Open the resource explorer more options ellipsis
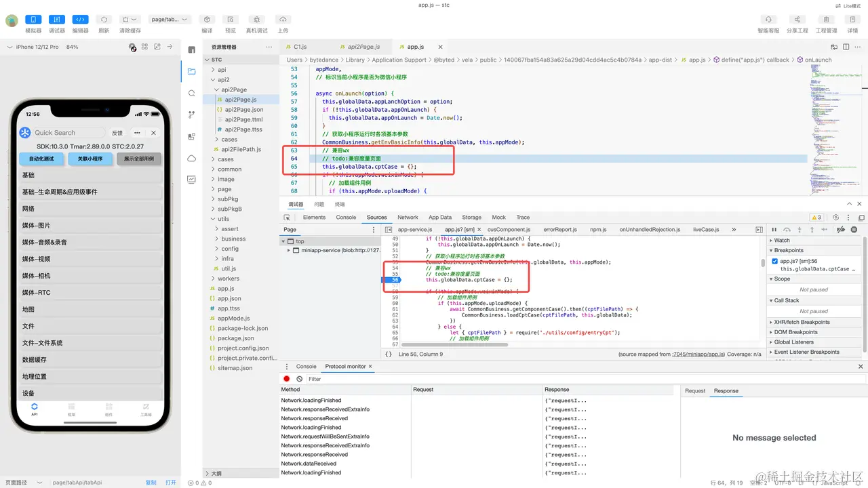The height and width of the screenshot is (488, 868). pyautogui.click(x=269, y=47)
